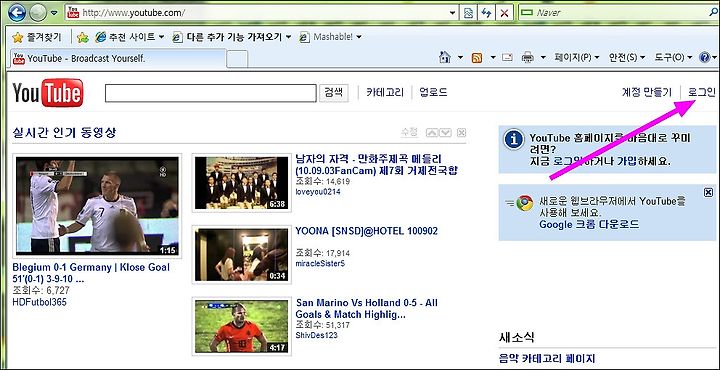Expand the address bar URL dropdown
The height and width of the screenshot is (370, 720).
click(x=453, y=13)
